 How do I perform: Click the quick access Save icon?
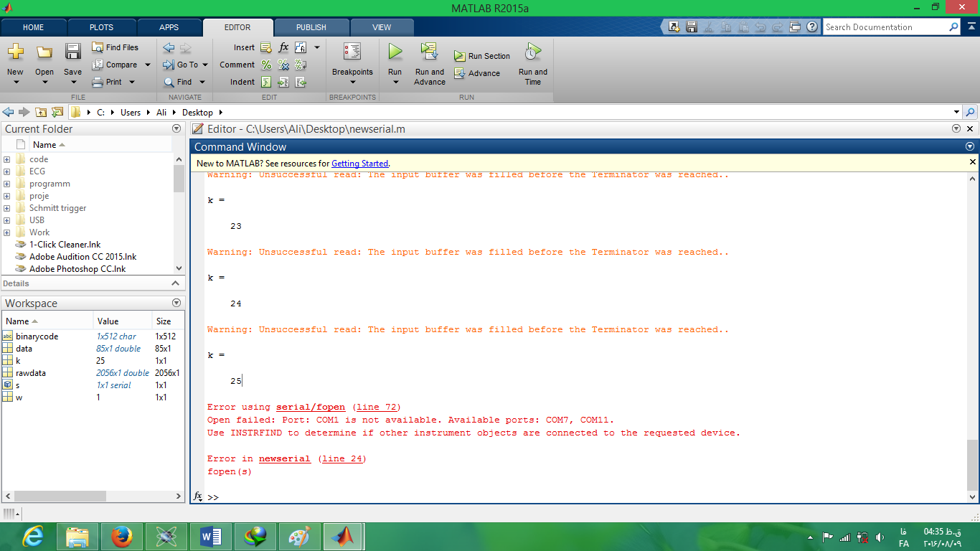coord(692,27)
